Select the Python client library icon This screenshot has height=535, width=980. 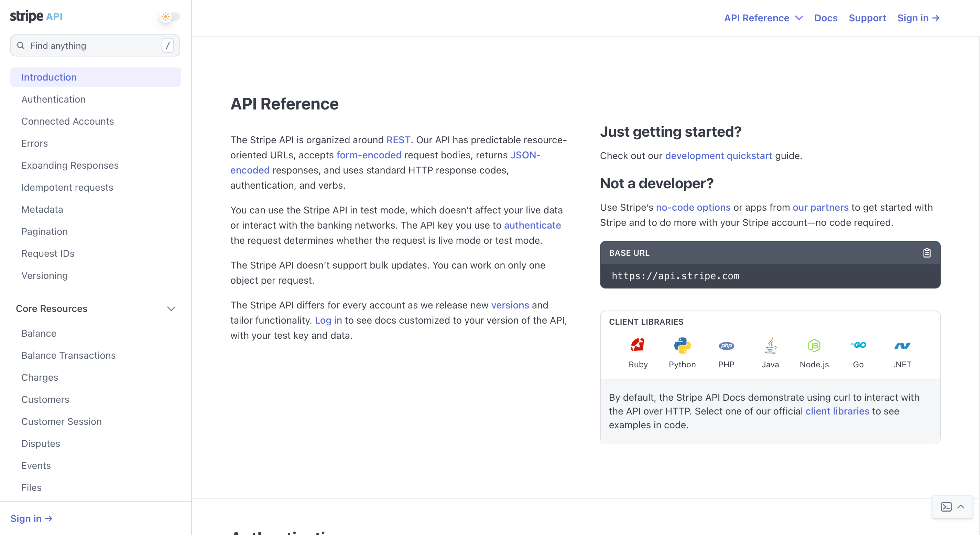(x=682, y=345)
